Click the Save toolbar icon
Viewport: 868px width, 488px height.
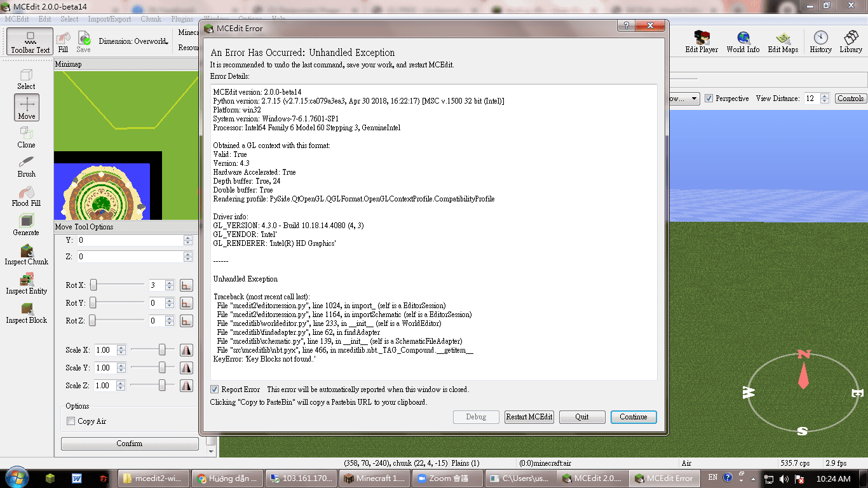click(x=83, y=42)
